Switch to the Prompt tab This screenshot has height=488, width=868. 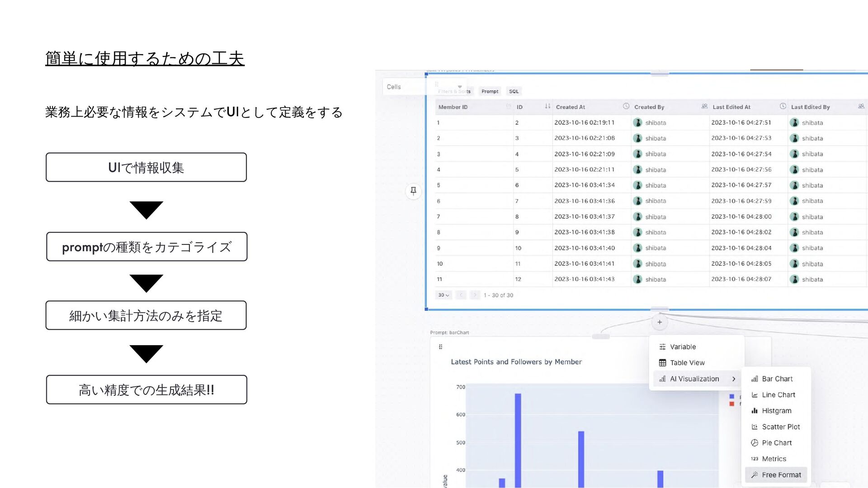click(x=490, y=91)
